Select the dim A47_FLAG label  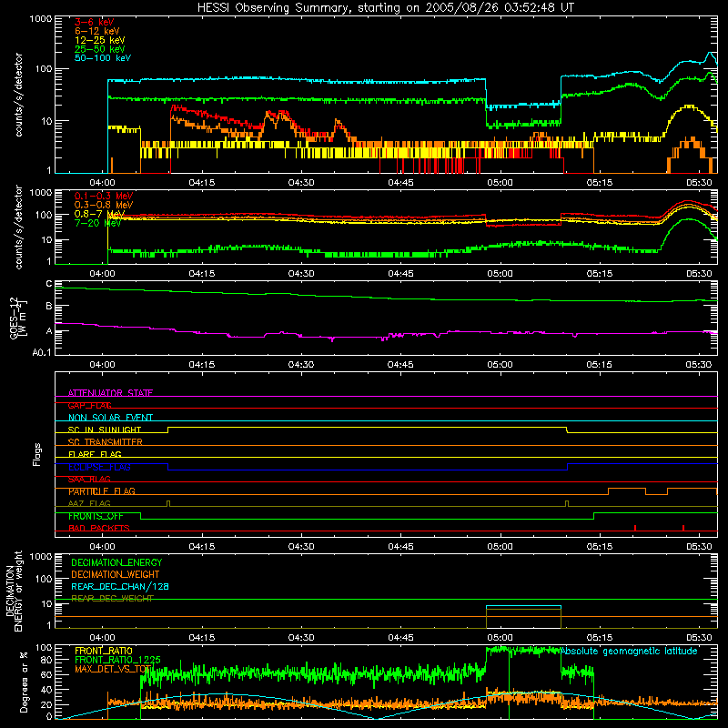tap(89, 503)
